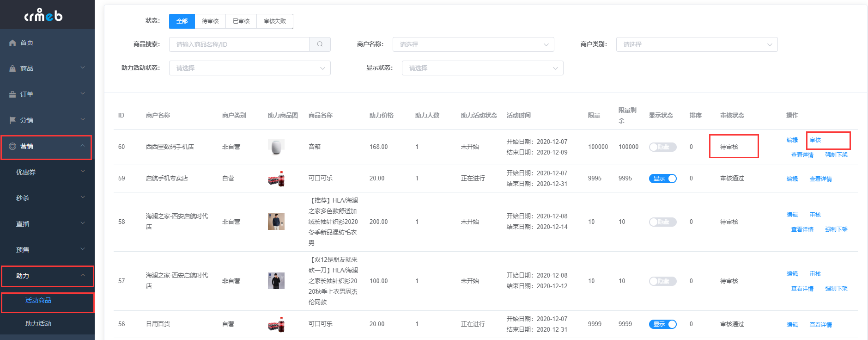Viewport: 868px width, 340px height.
Task: Click merchant name 日用百货
Action: (158, 324)
